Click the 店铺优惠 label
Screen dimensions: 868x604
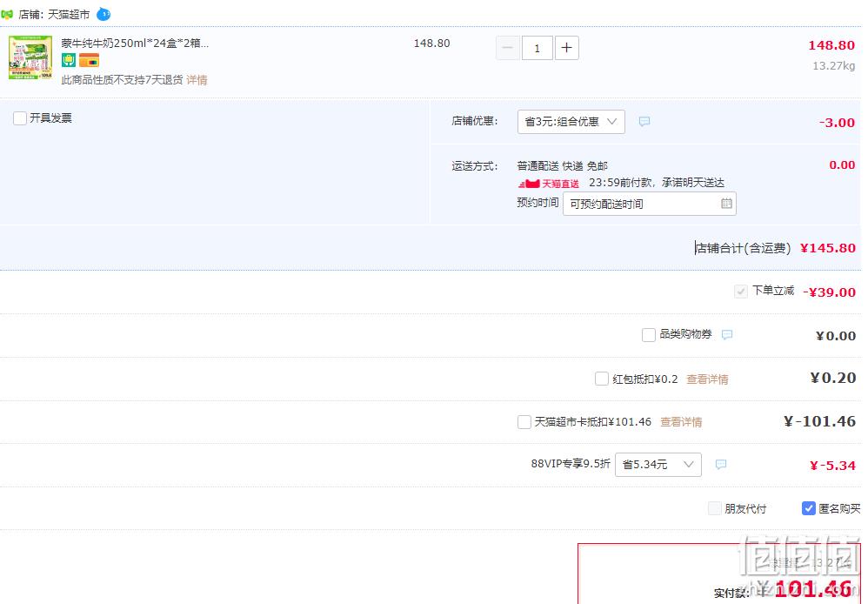(x=474, y=121)
